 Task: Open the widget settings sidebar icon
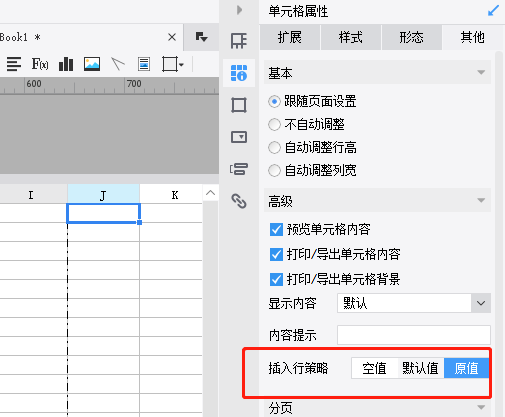coord(239,137)
